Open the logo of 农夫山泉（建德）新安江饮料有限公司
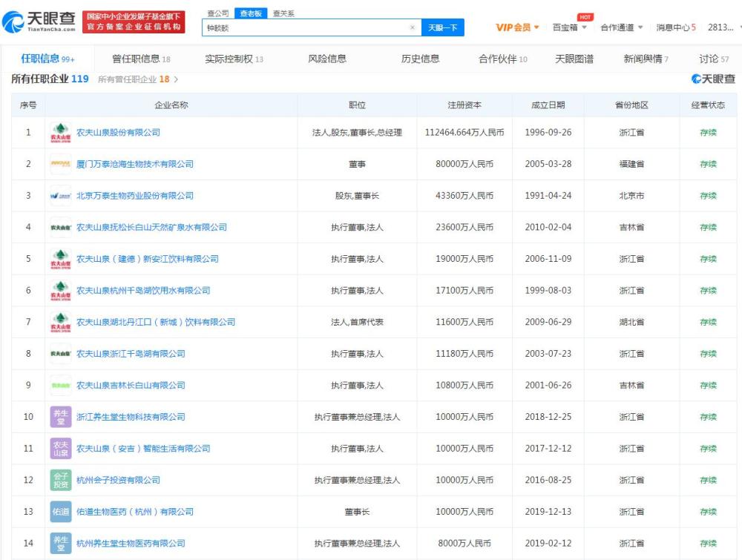 (x=61, y=259)
